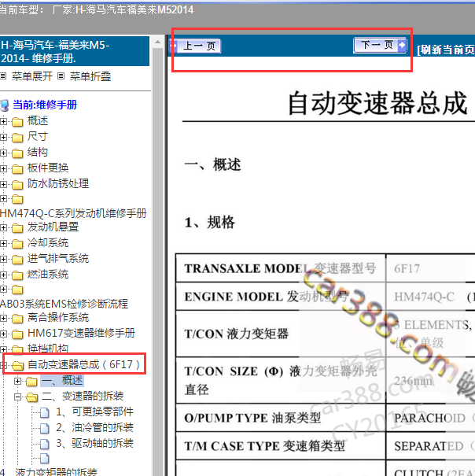Click page icon beside 3、驱动轴的拆装

[45, 444]
